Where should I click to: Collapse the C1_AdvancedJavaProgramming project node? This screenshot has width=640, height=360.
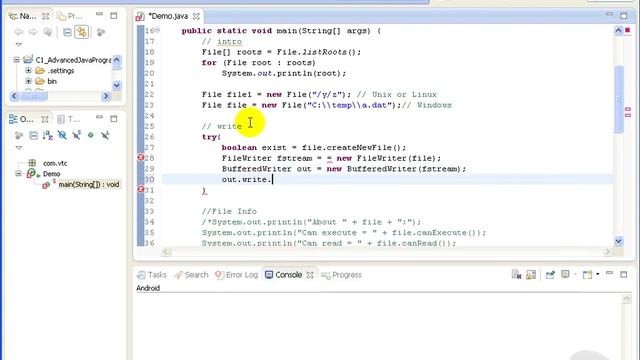click(16, 60)
